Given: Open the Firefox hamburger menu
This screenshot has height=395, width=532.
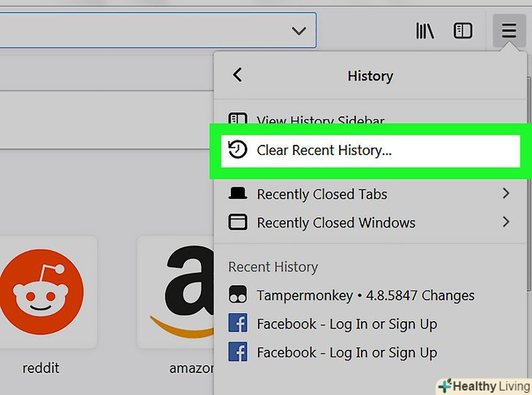Looking at the screenshot, I should pos(509,31).
